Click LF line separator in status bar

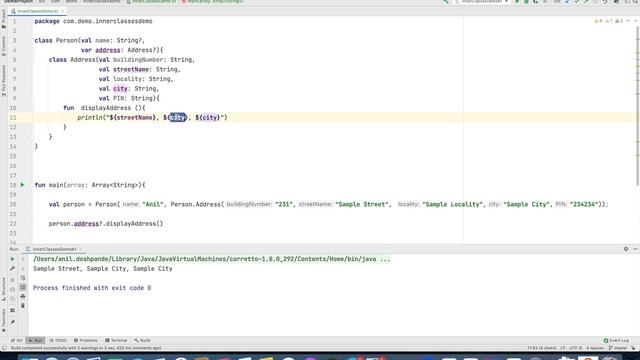(562, 348)
